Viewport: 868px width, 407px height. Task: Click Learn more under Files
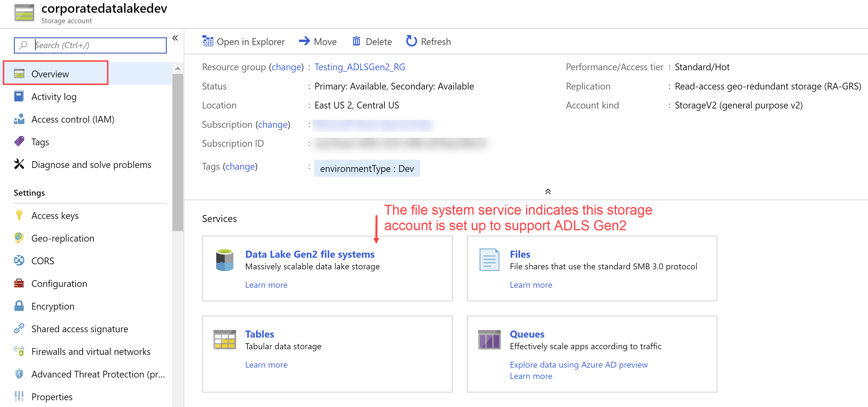[531, 285]
